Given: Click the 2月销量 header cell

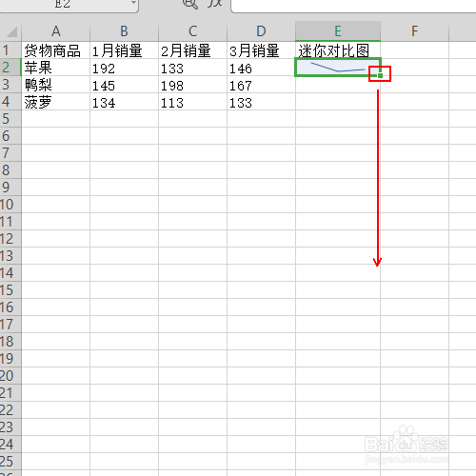Looking at the screenshot, I should (x=192, y=50).
